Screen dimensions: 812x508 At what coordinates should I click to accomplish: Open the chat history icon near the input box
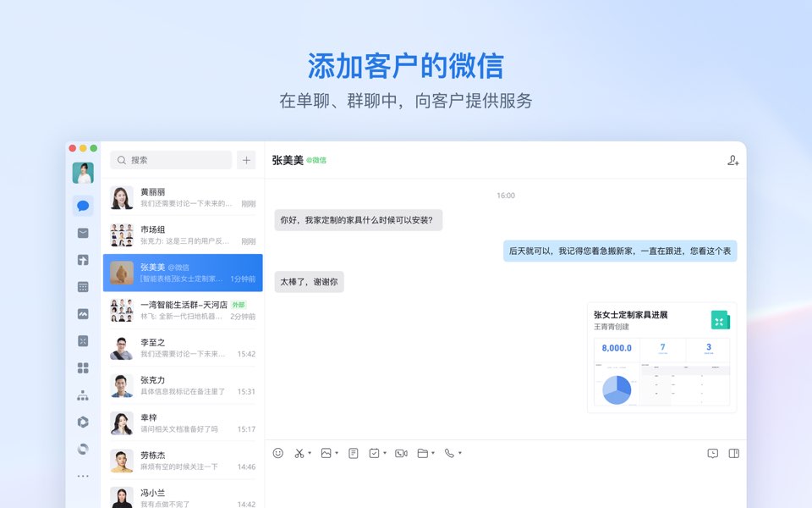711,453
